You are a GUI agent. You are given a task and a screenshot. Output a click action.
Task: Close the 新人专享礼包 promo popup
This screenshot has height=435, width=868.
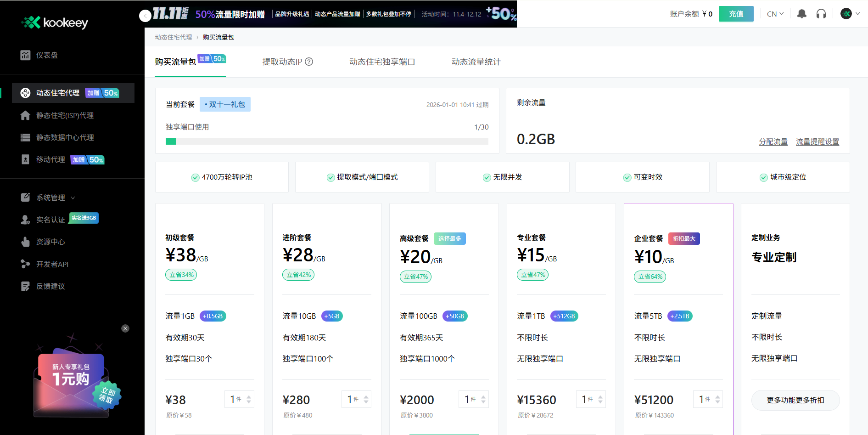click(x=125, y=328)
